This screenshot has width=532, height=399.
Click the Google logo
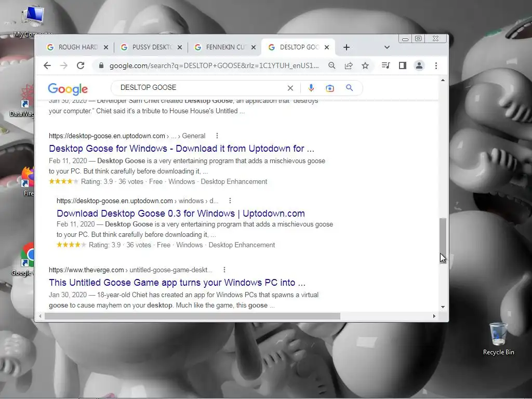coord(68,89)
